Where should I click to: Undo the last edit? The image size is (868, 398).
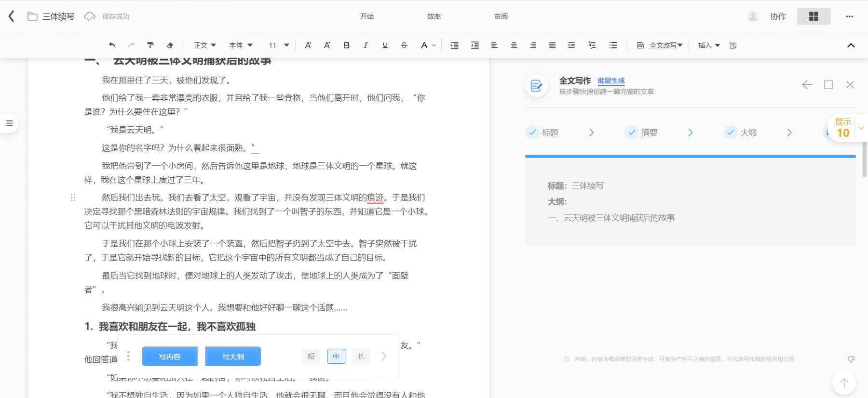click(112, 45)
